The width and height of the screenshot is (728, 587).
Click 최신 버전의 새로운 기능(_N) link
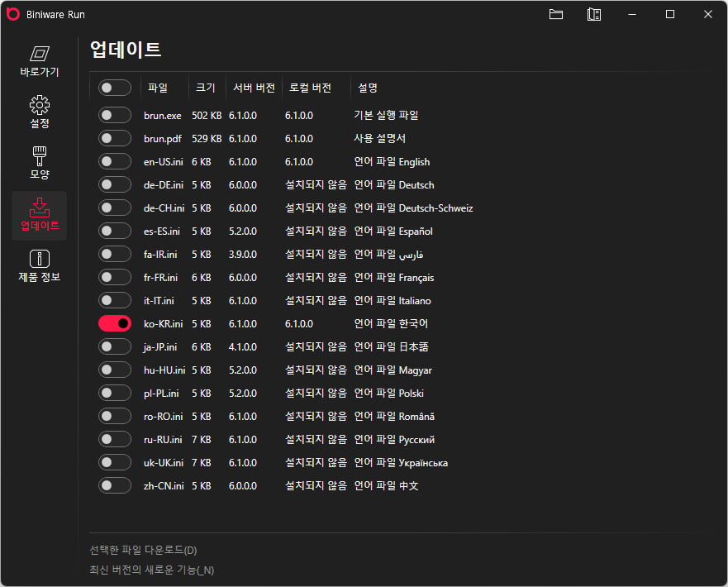coord(152,570)
